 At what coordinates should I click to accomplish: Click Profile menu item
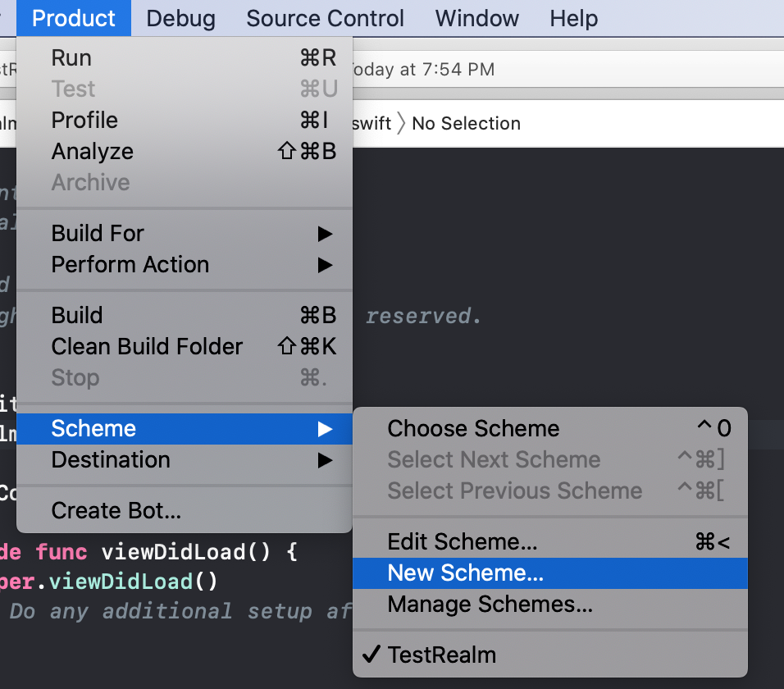(84, 121)
